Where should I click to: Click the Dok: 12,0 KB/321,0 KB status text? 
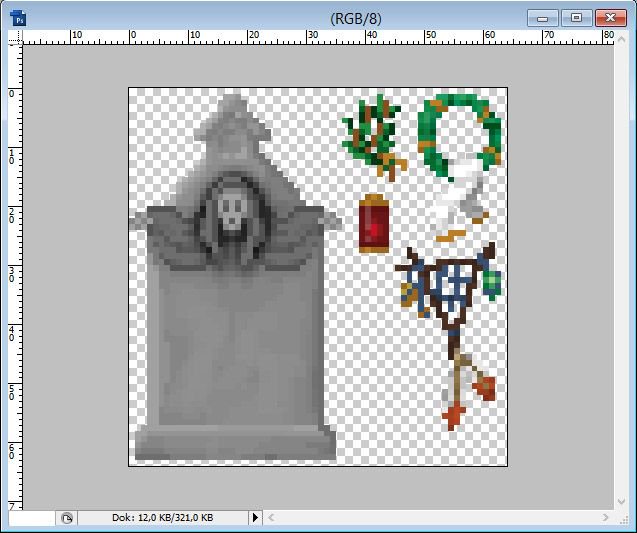162,518
